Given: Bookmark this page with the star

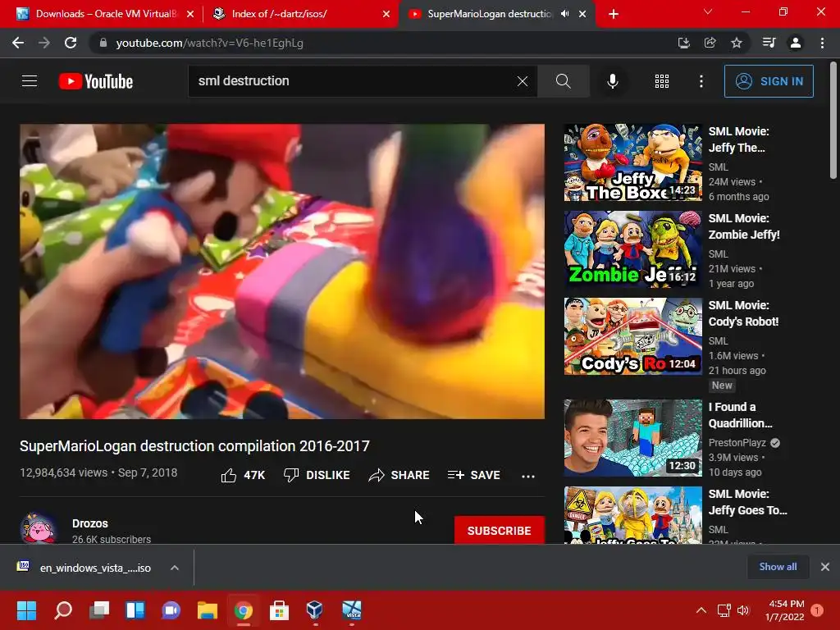Looking at the screenshot, I should pos(737,43).
